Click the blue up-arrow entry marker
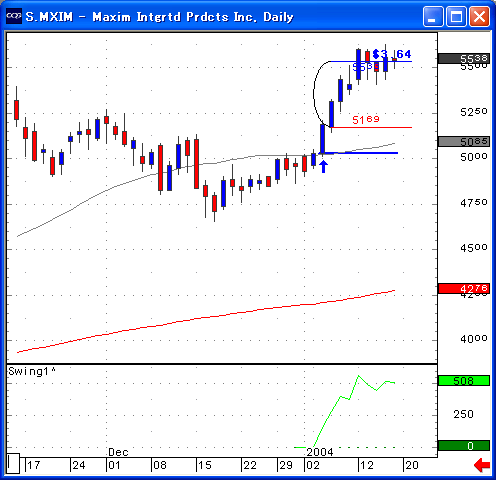The image size is (496, 480). pyautogui.click(x=323, y=166)
